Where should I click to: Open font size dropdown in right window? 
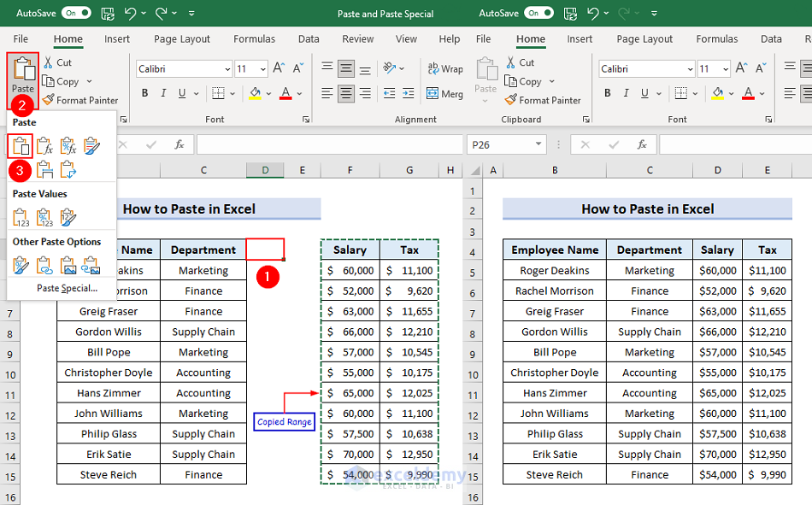(x=727, y=69)
